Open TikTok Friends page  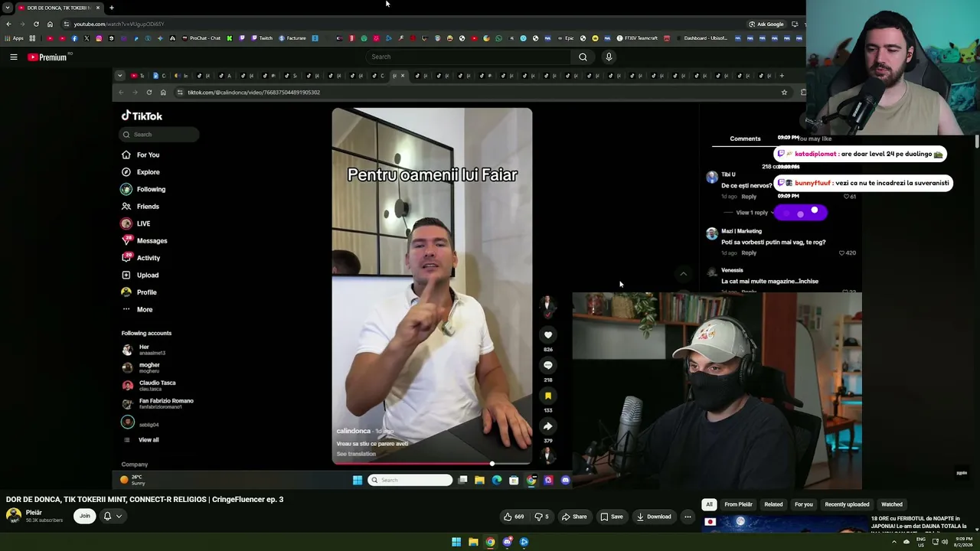click(141, 207)
